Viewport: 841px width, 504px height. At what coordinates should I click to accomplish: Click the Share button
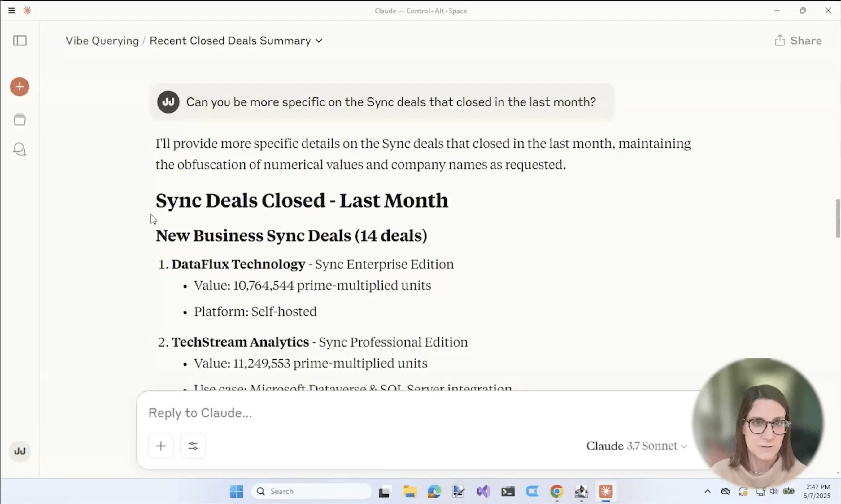798,41
